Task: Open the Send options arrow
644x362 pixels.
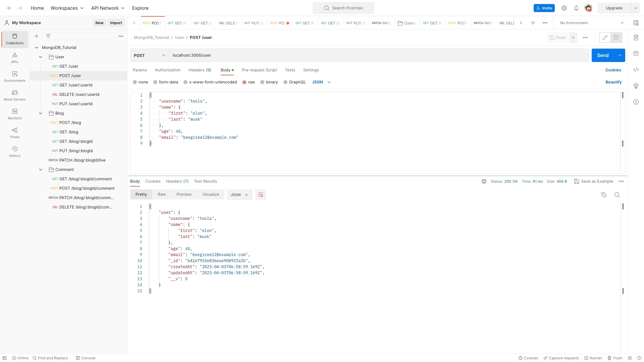Action: 620,55
